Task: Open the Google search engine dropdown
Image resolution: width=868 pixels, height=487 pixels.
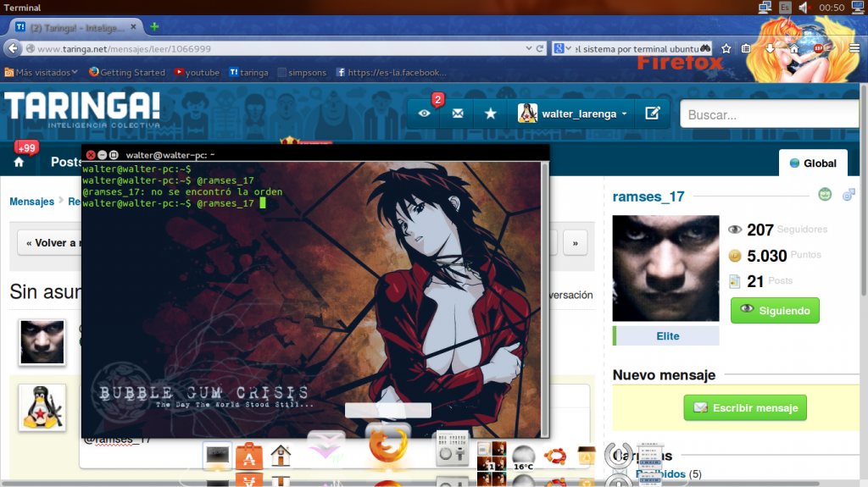Action: click(x=563, y=49)
